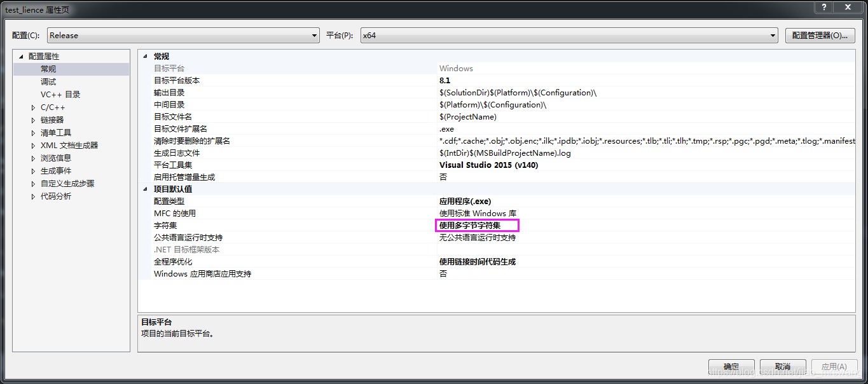Click the 配置管理器(O) button
Image resolution: width=868 pixels, height=384 pixels.
pos(820,35)
